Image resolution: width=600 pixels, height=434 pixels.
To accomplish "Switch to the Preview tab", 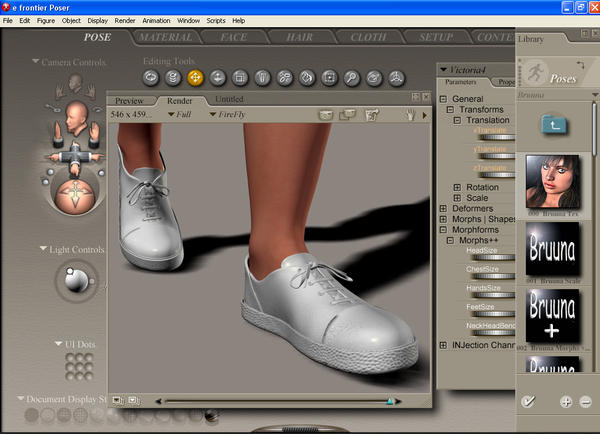I will point(129,101).
